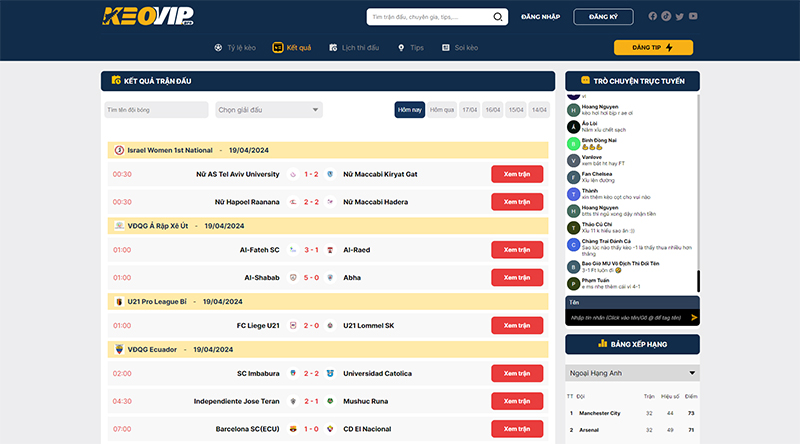Open Soi kèo menu item
The height and width of the screenshot is (444, 800).
(460, 47)
